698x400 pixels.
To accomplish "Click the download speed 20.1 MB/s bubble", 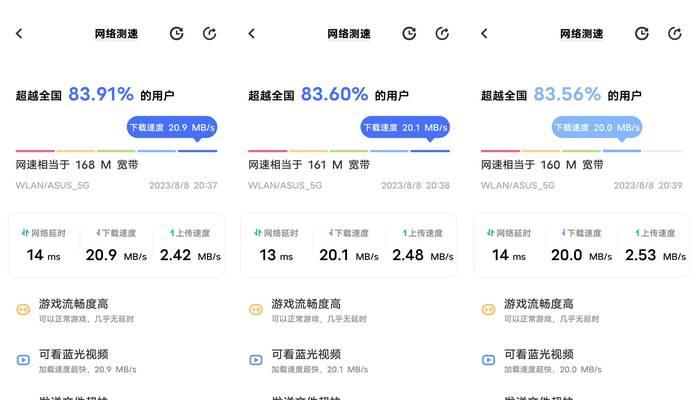I will pyautogui.click(x=405, y=129).
